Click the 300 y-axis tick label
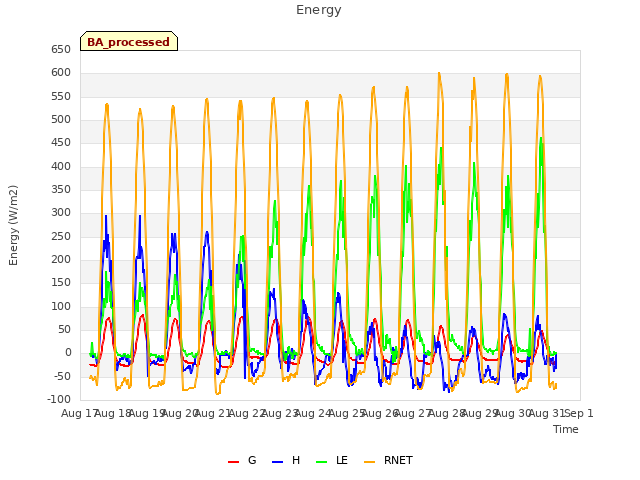The image size is (640, 480). (x=61, y=213)
